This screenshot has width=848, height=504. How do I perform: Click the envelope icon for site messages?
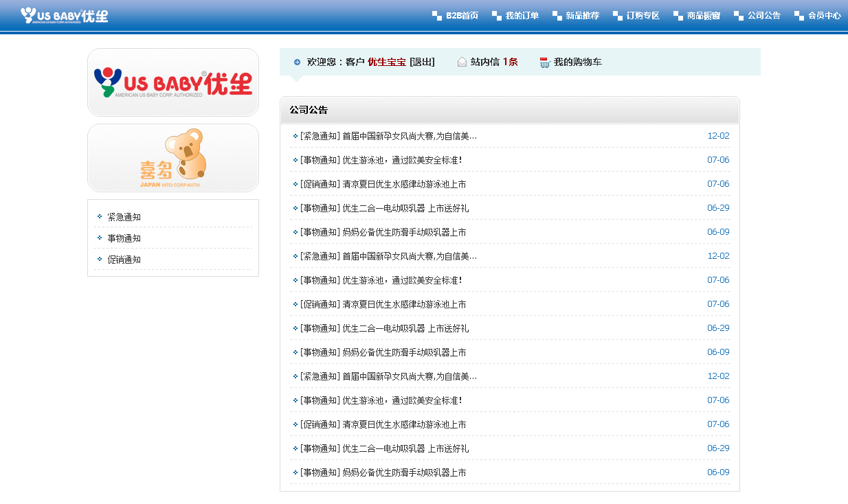click(462, 62)
